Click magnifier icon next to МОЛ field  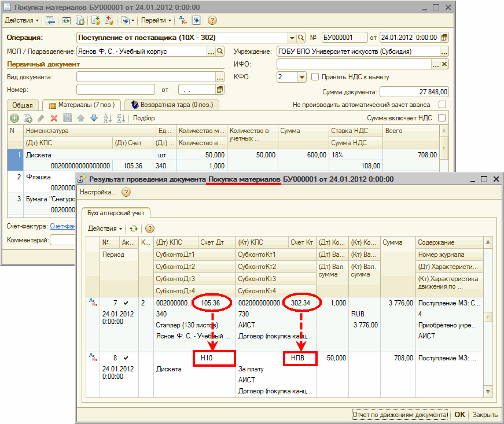220,51
